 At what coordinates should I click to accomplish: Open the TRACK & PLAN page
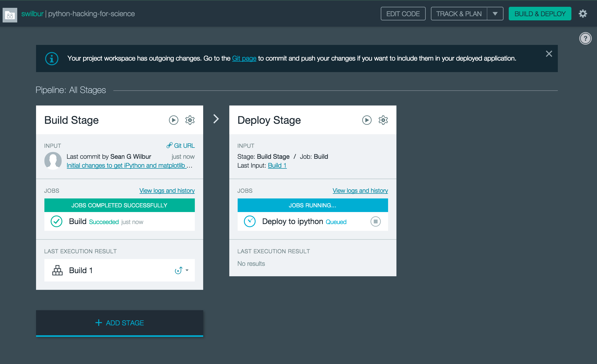click(459, 14)
